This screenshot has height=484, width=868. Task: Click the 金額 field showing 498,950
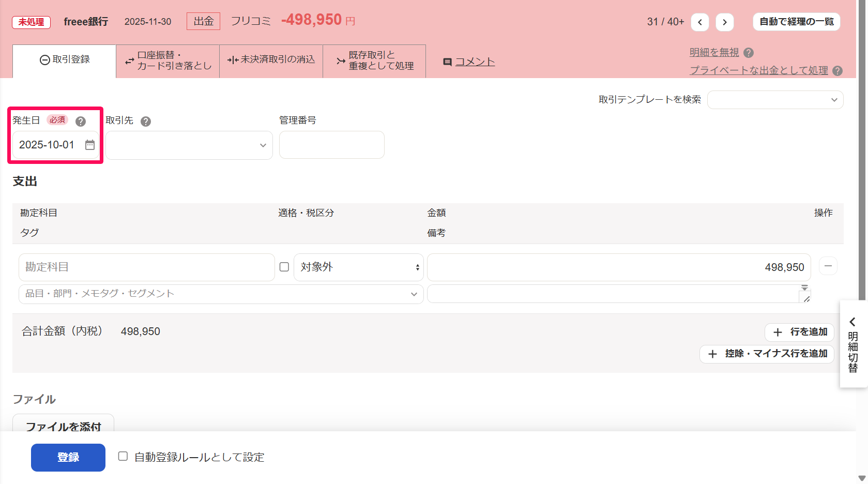click(x=619, y=267)
